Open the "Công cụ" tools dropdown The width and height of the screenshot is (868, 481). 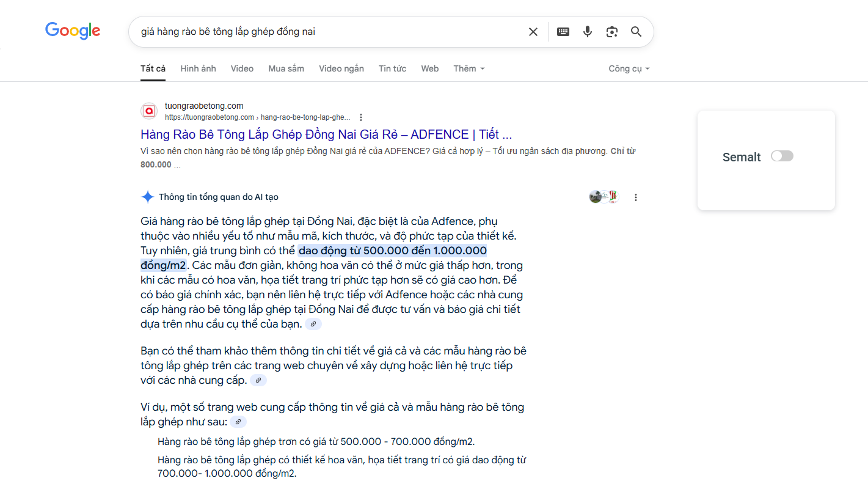coord(629,68)
